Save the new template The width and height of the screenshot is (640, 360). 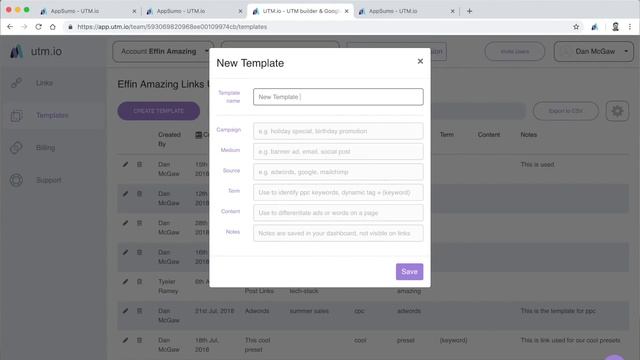click(409, 271)
